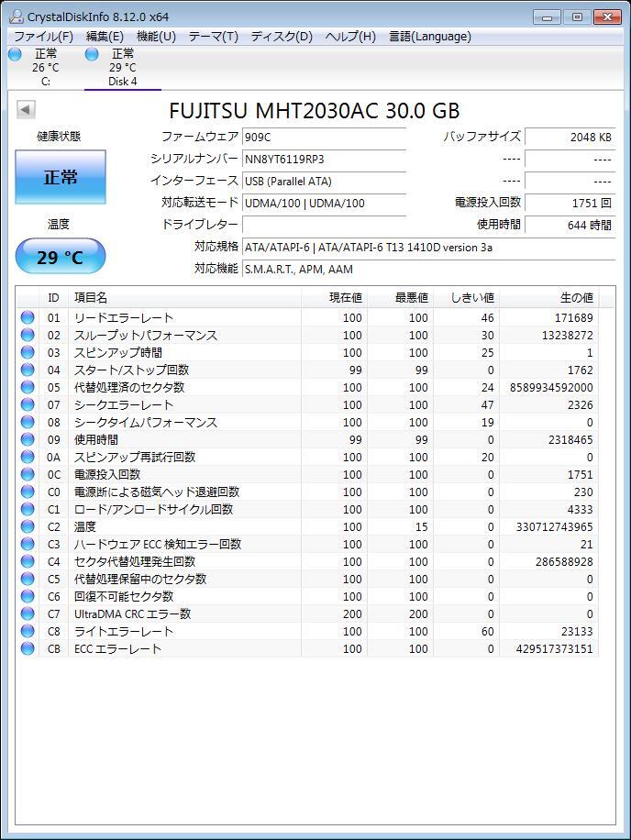Click the interface field USB (Parallel ATA)

(x=324, y=181)
